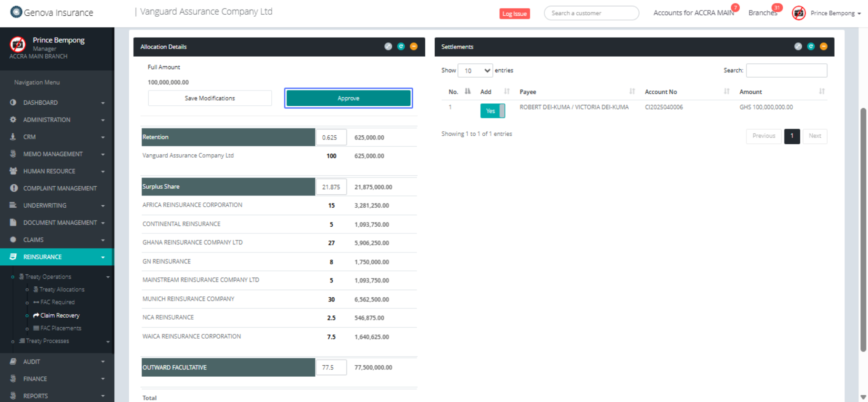This screenshot has height=402, width=868.
Task: Click the vertical page scrollbar
Action: [x=863, y=229]
